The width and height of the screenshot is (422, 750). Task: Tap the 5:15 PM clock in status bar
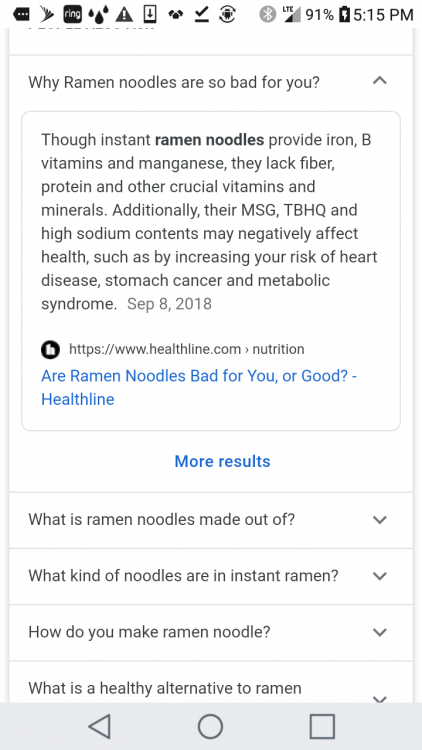pyautogui.click(x=383, y=15)
